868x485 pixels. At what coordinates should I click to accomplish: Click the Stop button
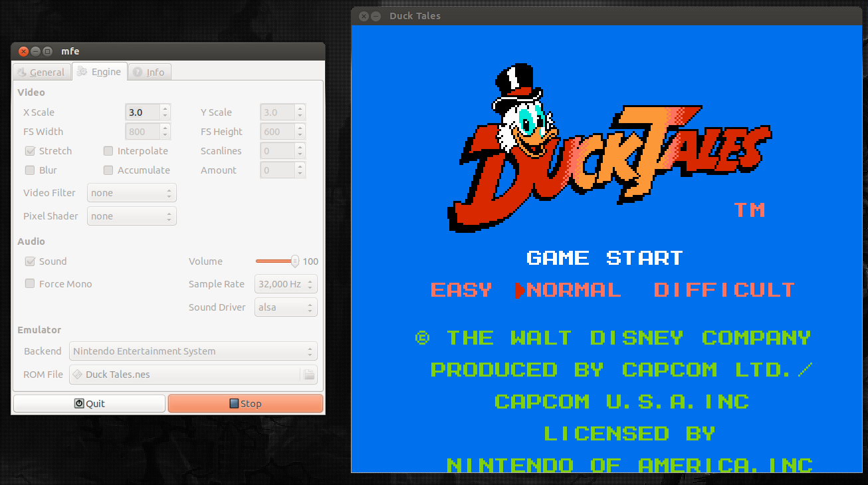point(245,403)
